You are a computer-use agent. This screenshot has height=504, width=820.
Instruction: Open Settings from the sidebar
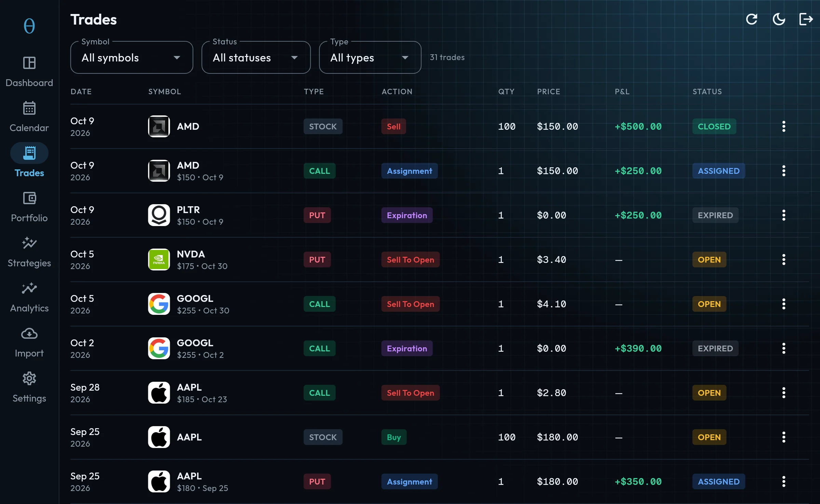point(29,387)
